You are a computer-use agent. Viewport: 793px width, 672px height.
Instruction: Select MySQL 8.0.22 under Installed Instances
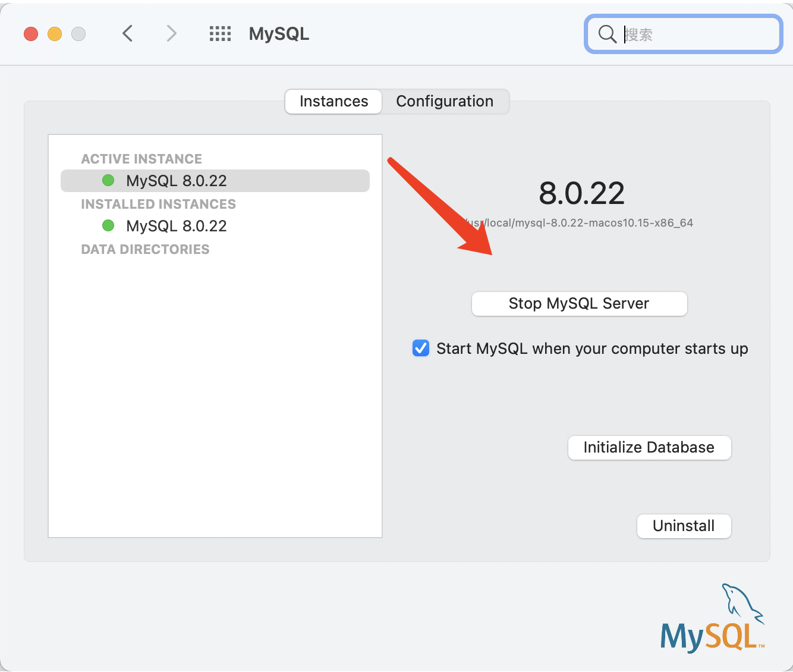[x=176, y=225]
